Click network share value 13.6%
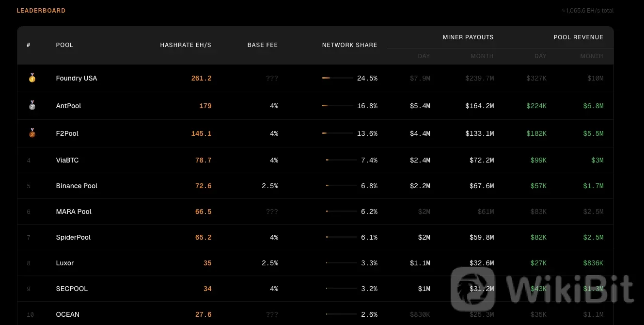Viewport: 644px width, 325px height. tap(367, 133)
